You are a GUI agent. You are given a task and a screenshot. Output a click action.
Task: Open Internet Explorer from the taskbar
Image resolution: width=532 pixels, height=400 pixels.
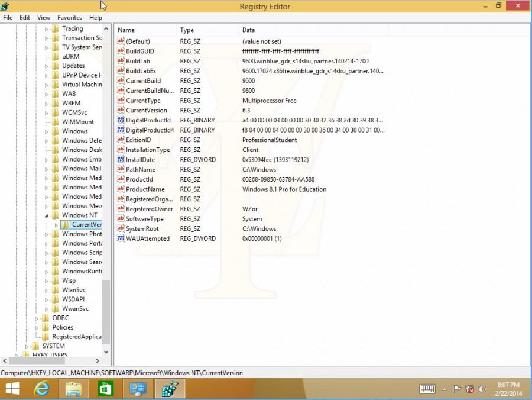(x=41, y=389)
